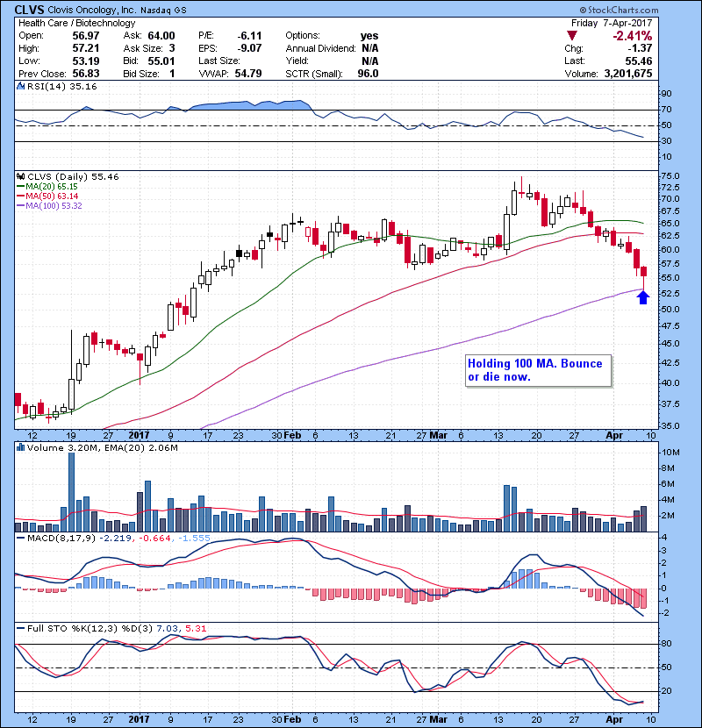Screen dimensions: 702x728
Task: Select the Volume figure 3,201,675
Action: [x=628, y=74]
